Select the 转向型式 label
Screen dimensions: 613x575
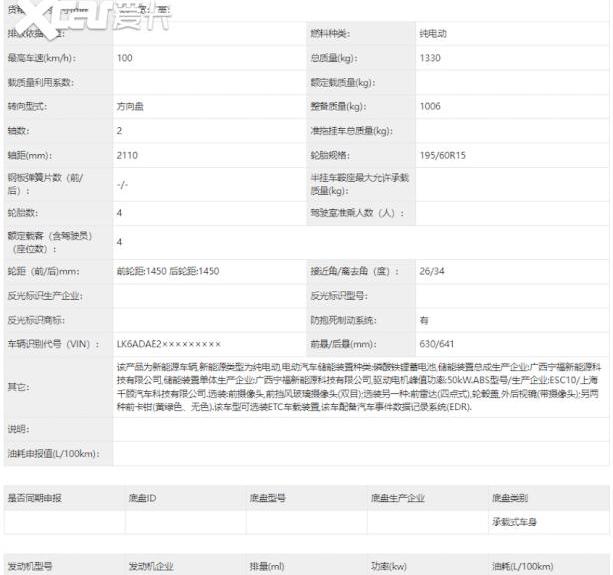(x=27, y=106)
